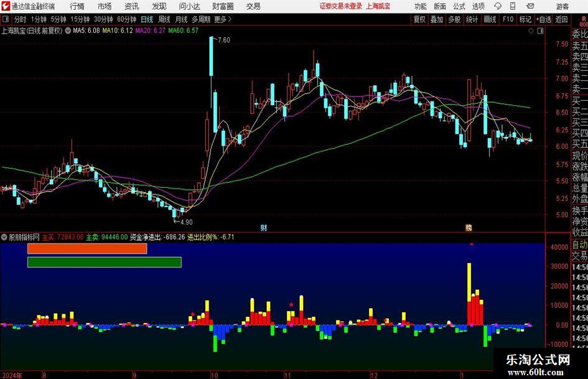Click the 资金净进出: -686.26 value
The image size is (588, 379).
click(x=157, y=237)
